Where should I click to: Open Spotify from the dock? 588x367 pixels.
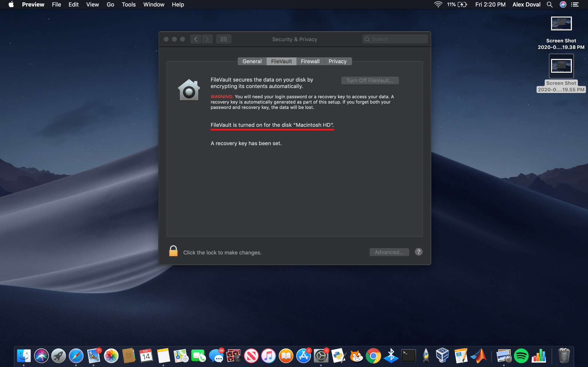click(x=521, y=356)
